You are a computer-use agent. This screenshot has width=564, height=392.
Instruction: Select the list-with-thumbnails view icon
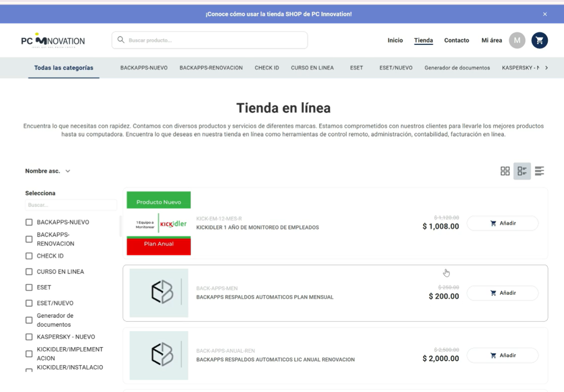pos(522,171)
